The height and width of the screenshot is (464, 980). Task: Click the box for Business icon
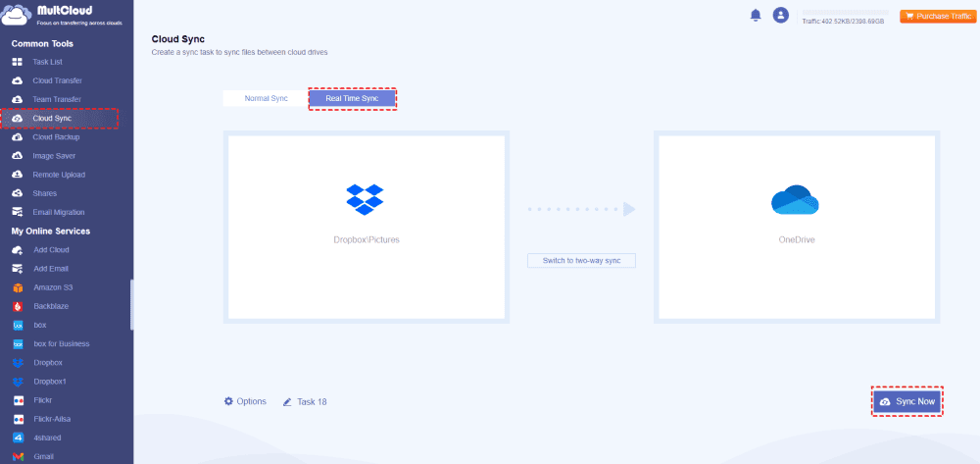[18, 344]
